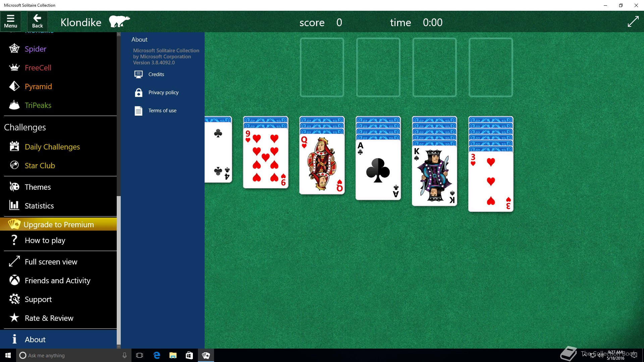Open How to play help
This screenshot has height=362, width=644.
(x=45, y=240)
